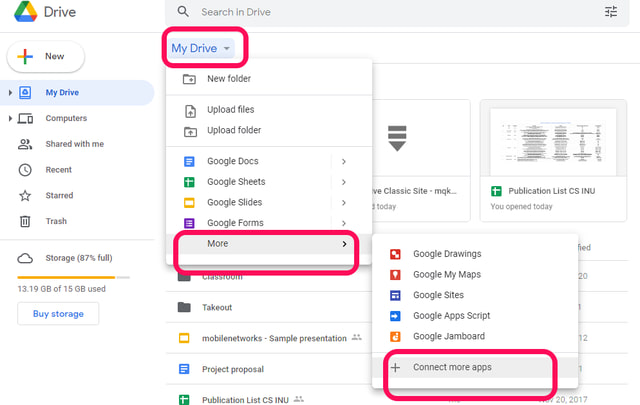Choose Google Sites from submenu
This screenshot has width=640, height=405.
pyautogui.click(x=475, y=295)
